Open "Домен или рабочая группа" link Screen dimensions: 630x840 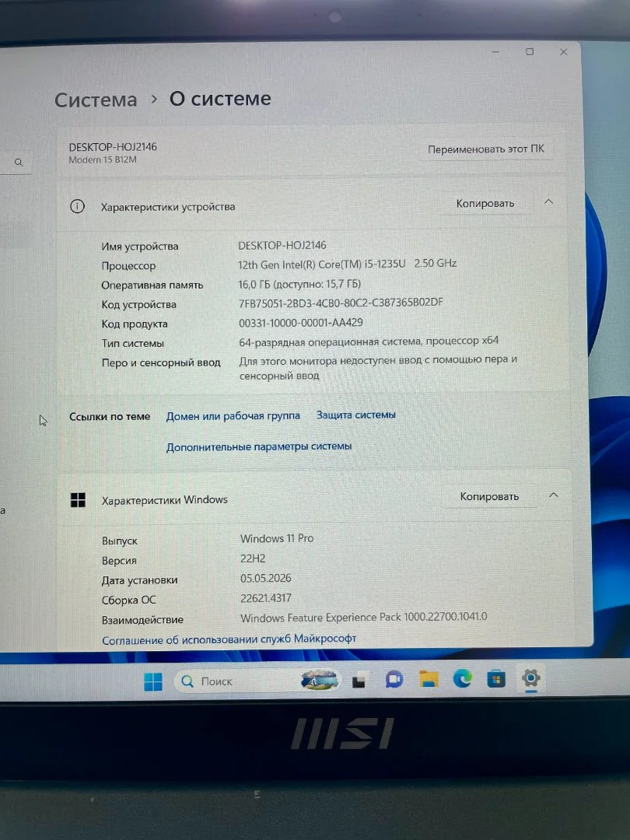[233, 415]
